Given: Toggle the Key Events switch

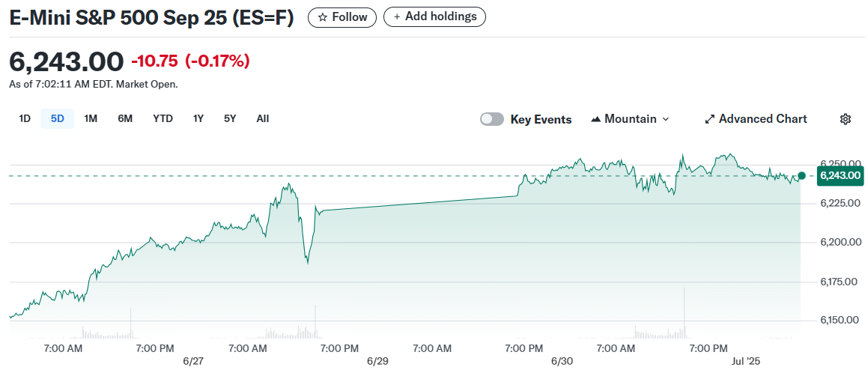Looking at the screenshot, I should (x=492, y=119).
